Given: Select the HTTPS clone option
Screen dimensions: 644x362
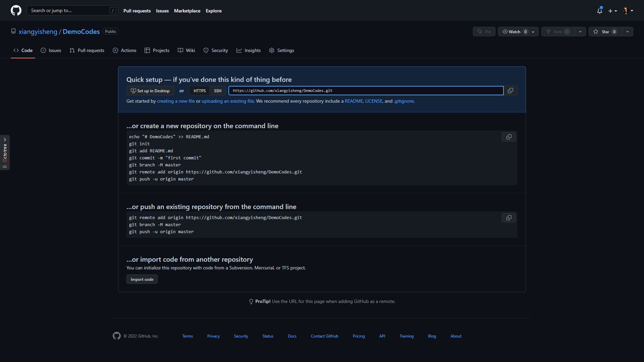Looking at the screenshot, I should 200,91.
